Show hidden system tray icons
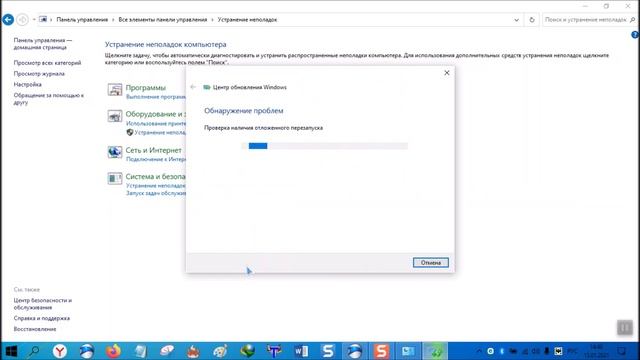 478,351
